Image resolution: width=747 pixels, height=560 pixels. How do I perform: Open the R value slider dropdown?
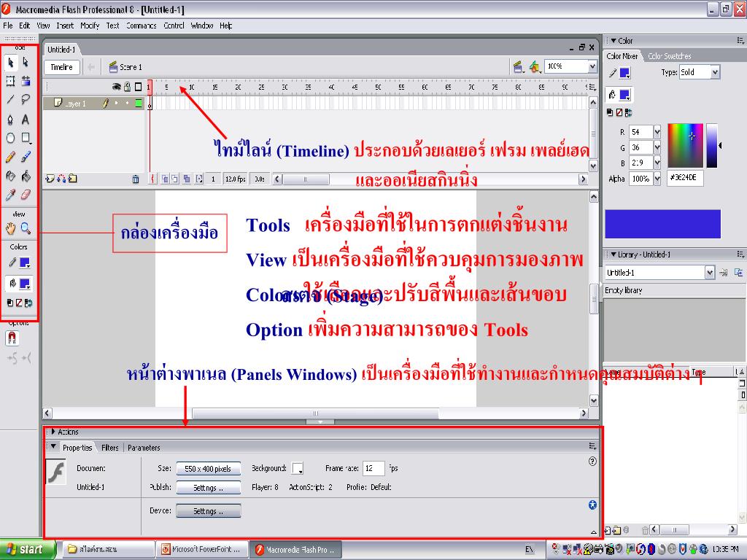pyautogui.click(x=657, y=132)
